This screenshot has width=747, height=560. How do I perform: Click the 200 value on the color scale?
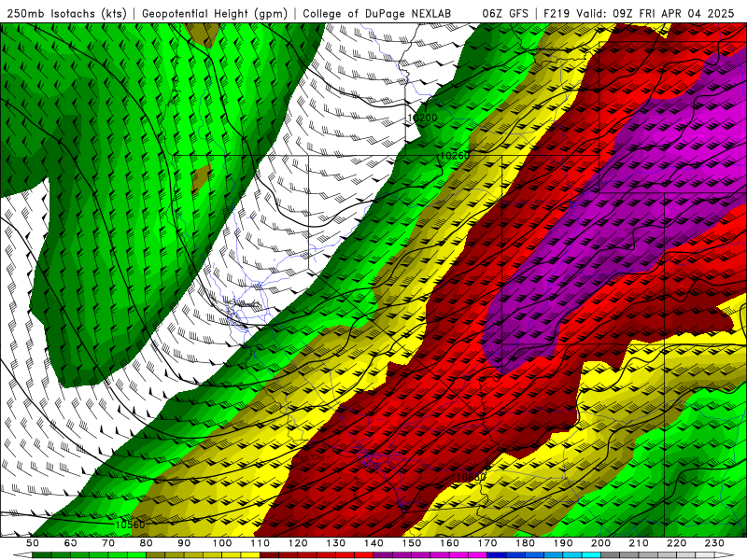point(600,543)
